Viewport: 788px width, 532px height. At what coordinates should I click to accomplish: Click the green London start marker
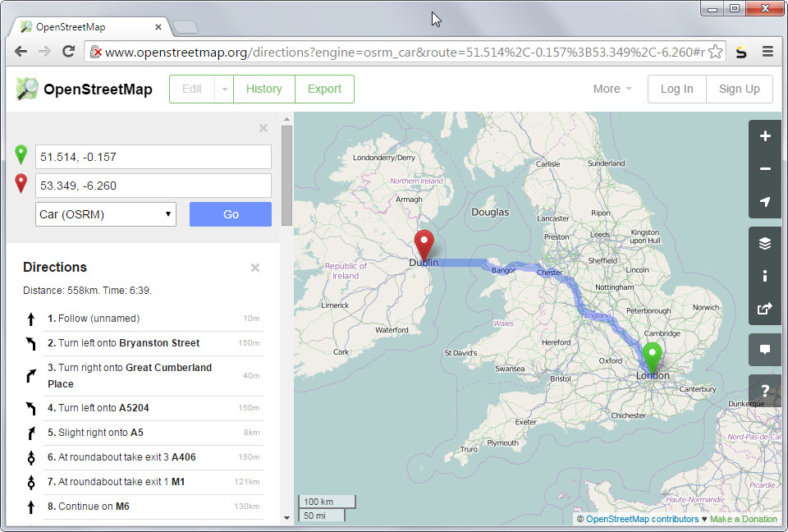coord(652,357)
